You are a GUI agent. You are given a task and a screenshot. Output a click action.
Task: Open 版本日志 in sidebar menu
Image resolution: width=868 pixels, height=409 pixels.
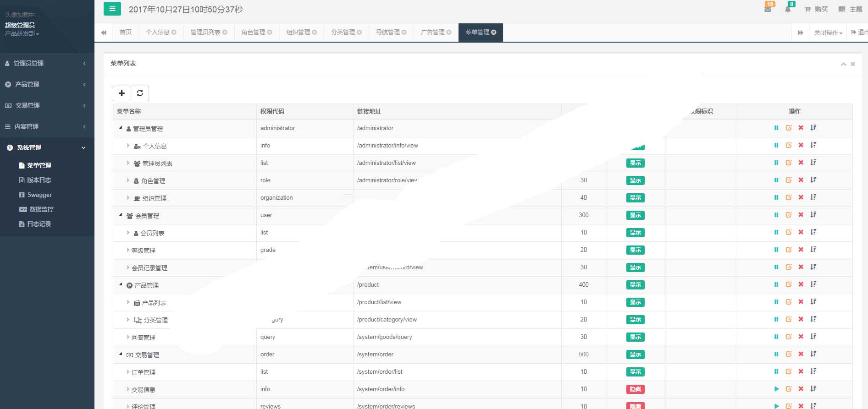[x=39, y=180]
